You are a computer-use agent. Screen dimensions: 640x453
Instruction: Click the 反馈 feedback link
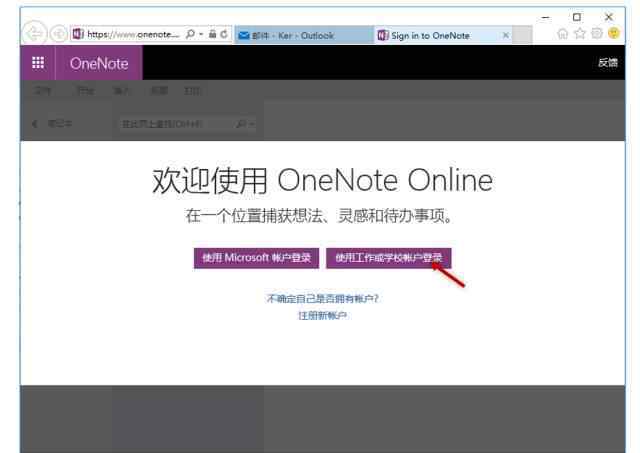pos(608,62)
